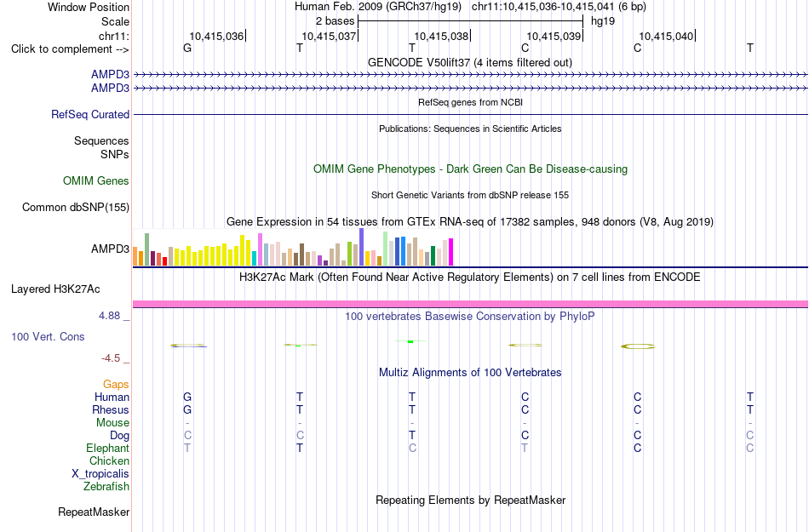This screenshot has height=532, width=809.
Task: Click the '2 bases' scale bar label
Action: (x=336, y=21)
